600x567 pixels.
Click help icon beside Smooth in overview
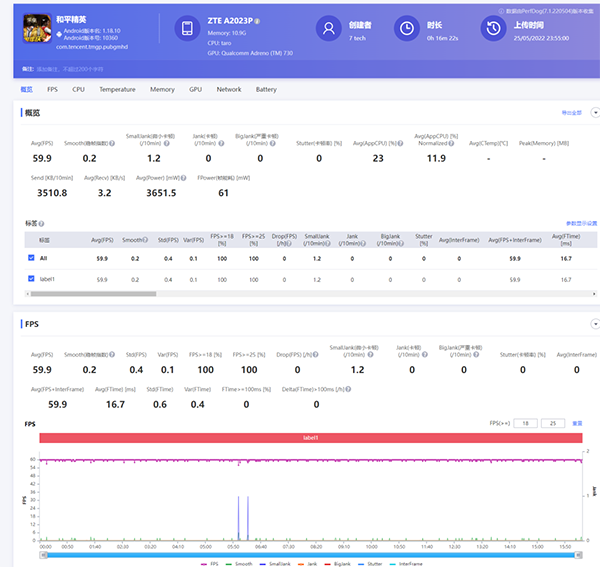112,143
